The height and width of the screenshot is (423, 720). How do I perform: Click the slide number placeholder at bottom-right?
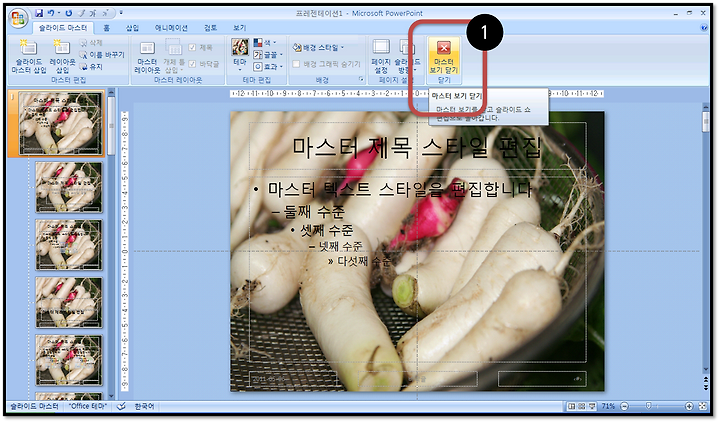[542, 379]
